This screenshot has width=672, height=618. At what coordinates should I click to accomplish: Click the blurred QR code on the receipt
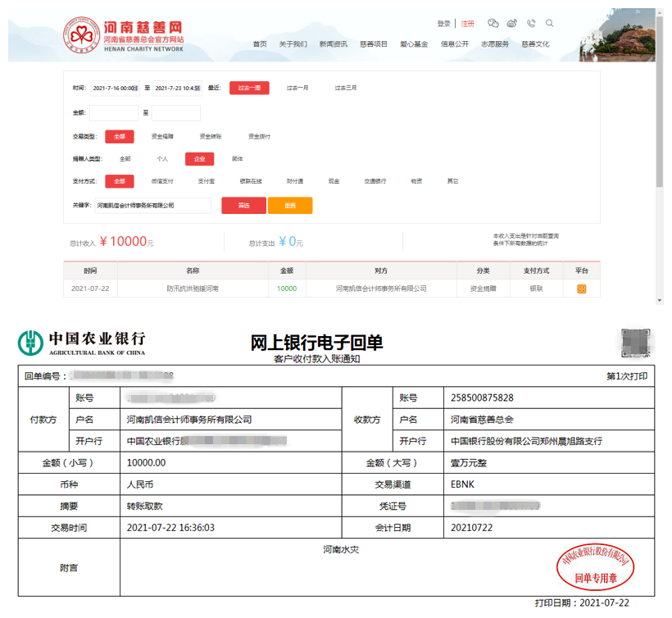636,343
